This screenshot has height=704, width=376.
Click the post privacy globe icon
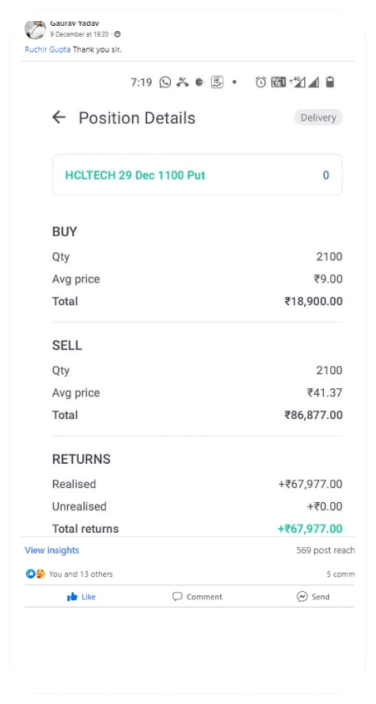[118, 34]
